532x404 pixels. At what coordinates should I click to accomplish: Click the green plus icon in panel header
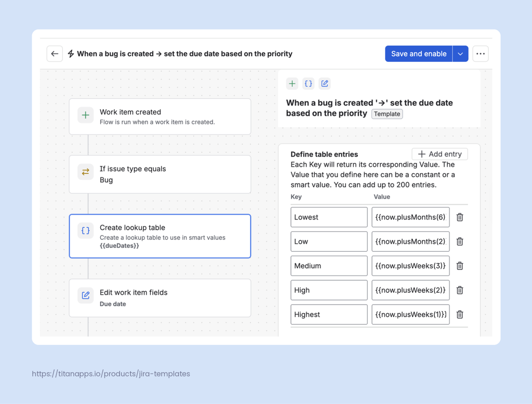pos(292,84)
